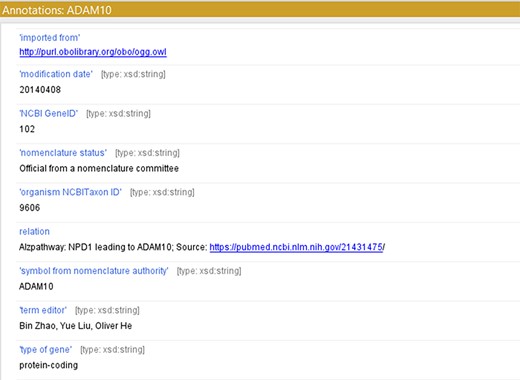Select the protein-coding gene type value
Image resolution: width=520 pixels, height=380 pixels.
[x=49, y=365]
